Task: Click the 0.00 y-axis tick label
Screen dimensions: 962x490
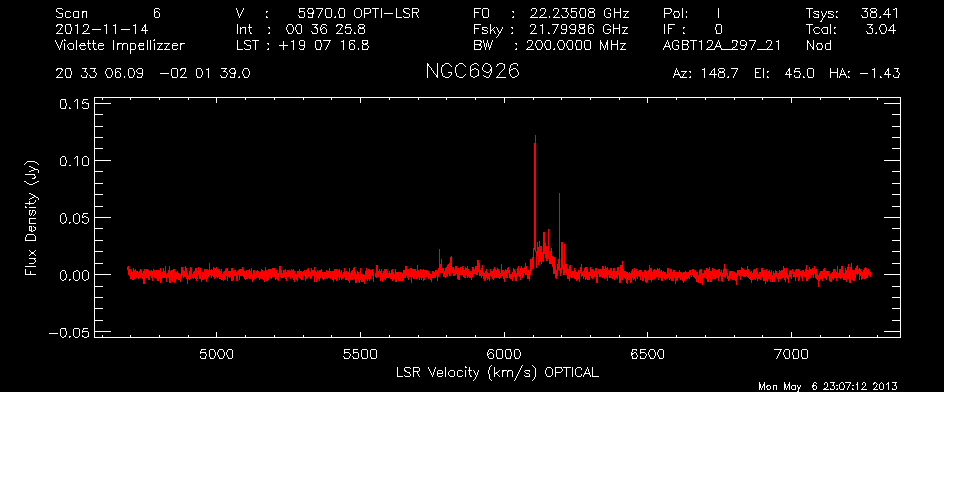Action: (x=74, y=275)
